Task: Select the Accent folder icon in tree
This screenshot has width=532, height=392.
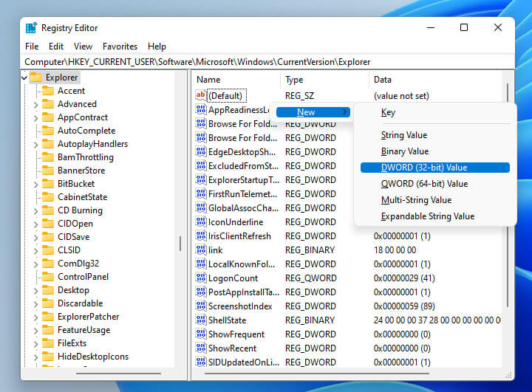Action: (x=48, y=91)
